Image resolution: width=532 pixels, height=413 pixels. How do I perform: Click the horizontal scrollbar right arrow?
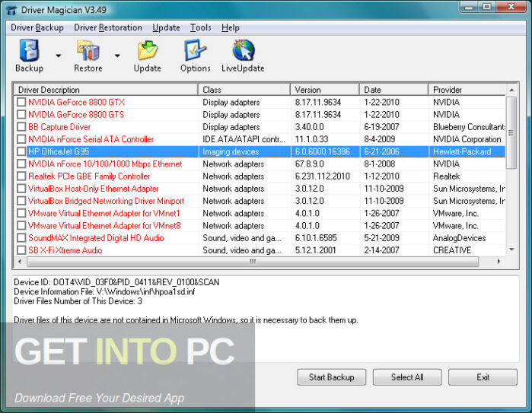tap(499, 262)
